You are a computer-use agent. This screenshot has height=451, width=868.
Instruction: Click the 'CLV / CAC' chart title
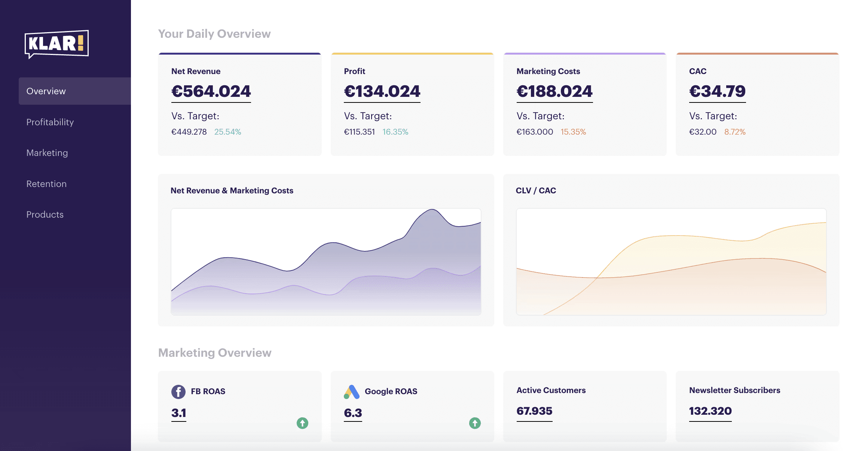pyautogui.click(x=536, y=191)
